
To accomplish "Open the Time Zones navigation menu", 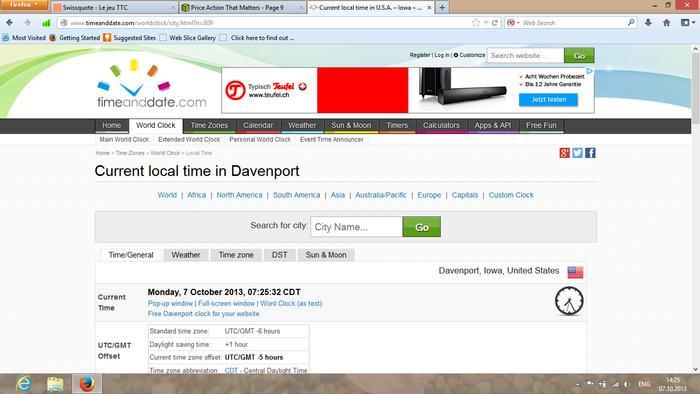I will 209,125.
